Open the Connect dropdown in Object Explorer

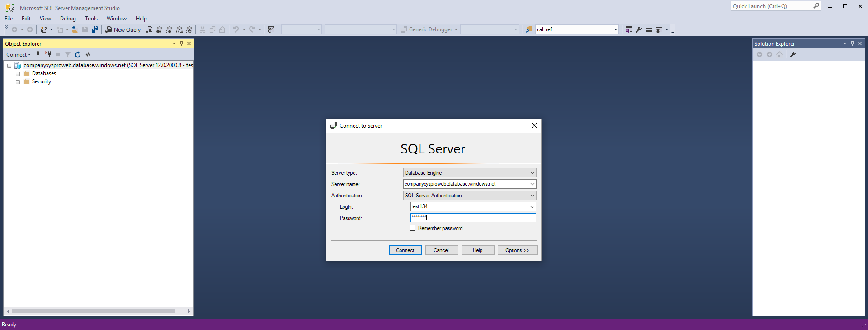(19, 54)
